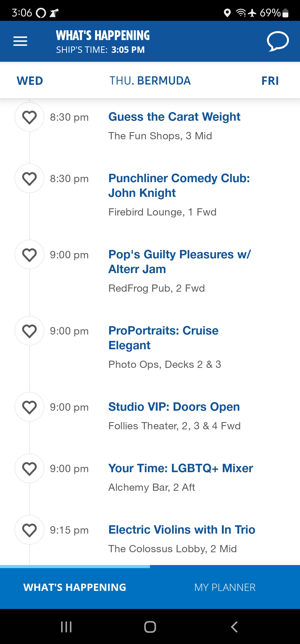Select the What's Happening bottom tab
This screenshot has width=300, height=644.
click(75, 587)
